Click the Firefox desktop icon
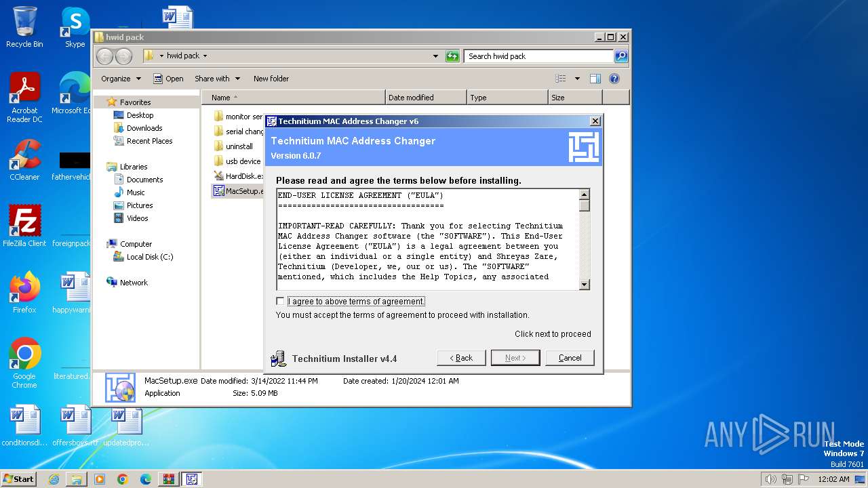The image size is (868, 488). coord(24,293)
